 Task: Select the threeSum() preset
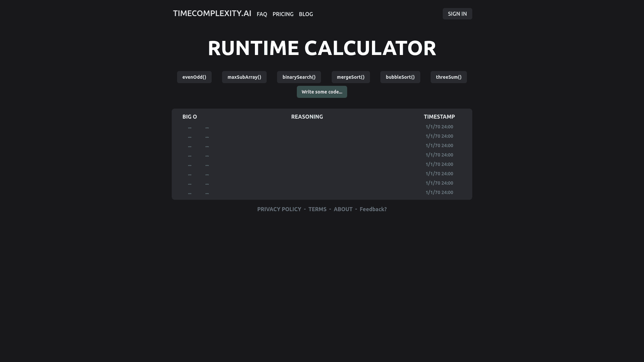tap(448, 77)
